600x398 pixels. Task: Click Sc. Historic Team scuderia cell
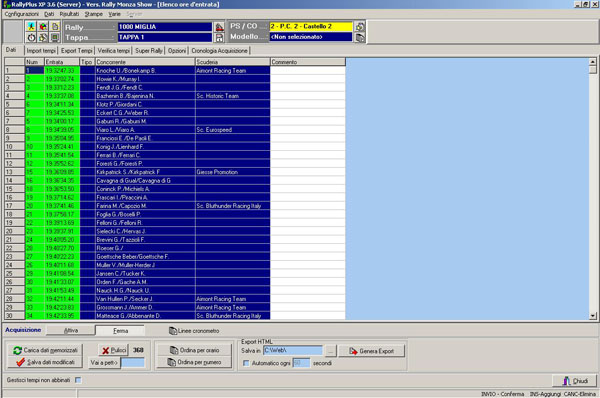[x=233, y=96]
